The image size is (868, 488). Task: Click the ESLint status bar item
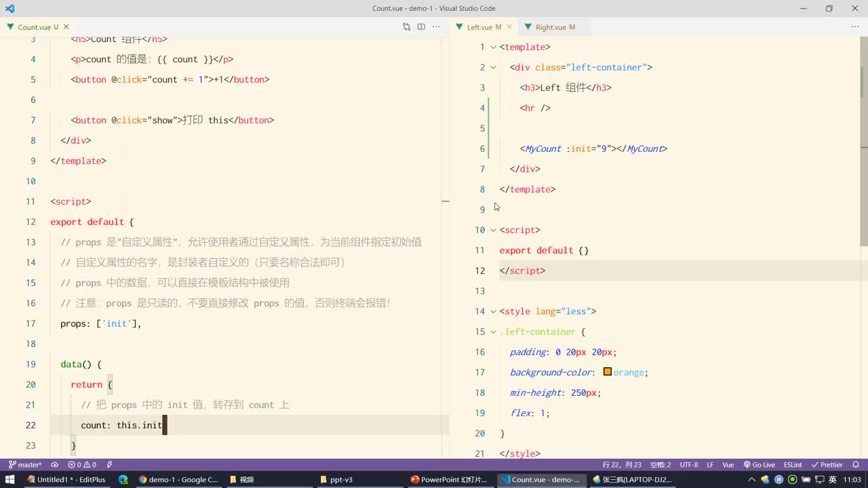[793, 465]
